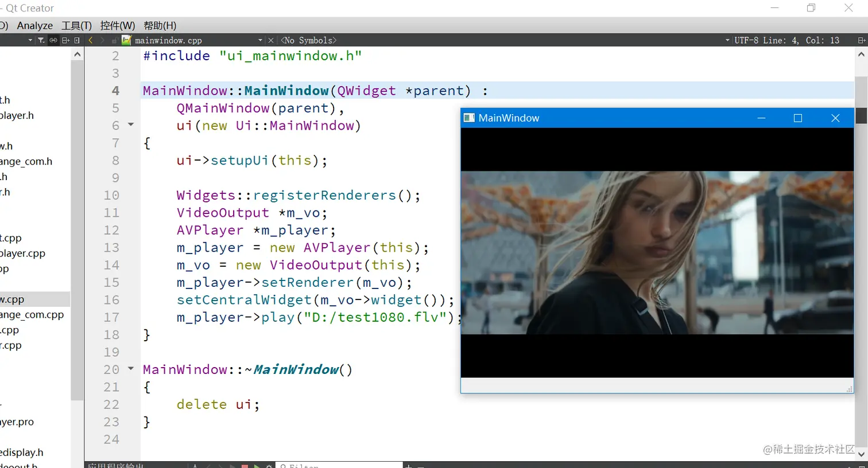Click the video frame in MainWindow
Image resolution: width=868 pixels, height=468 pixels.
pos(657,252)
